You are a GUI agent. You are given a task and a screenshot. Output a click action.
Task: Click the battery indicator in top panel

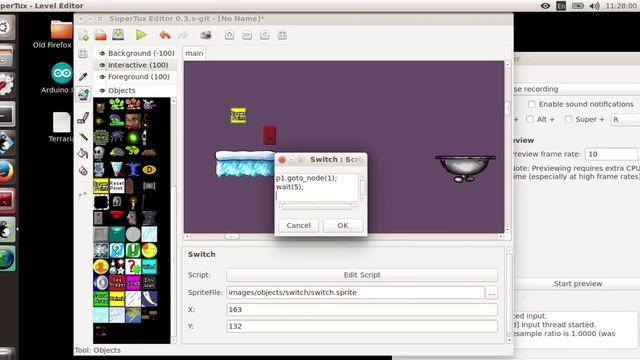pyautogui.click(x=578, y=6)
